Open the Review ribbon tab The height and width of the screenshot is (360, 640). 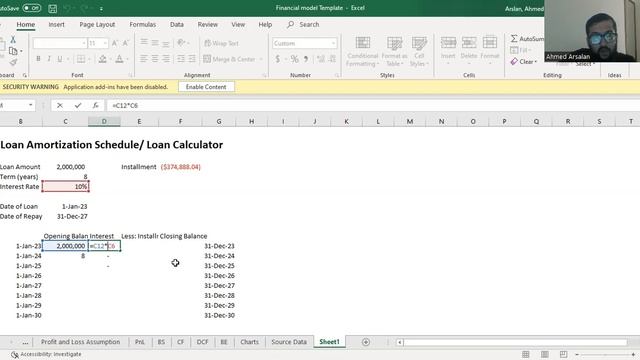pyautogui.click(x=208, y=24)
